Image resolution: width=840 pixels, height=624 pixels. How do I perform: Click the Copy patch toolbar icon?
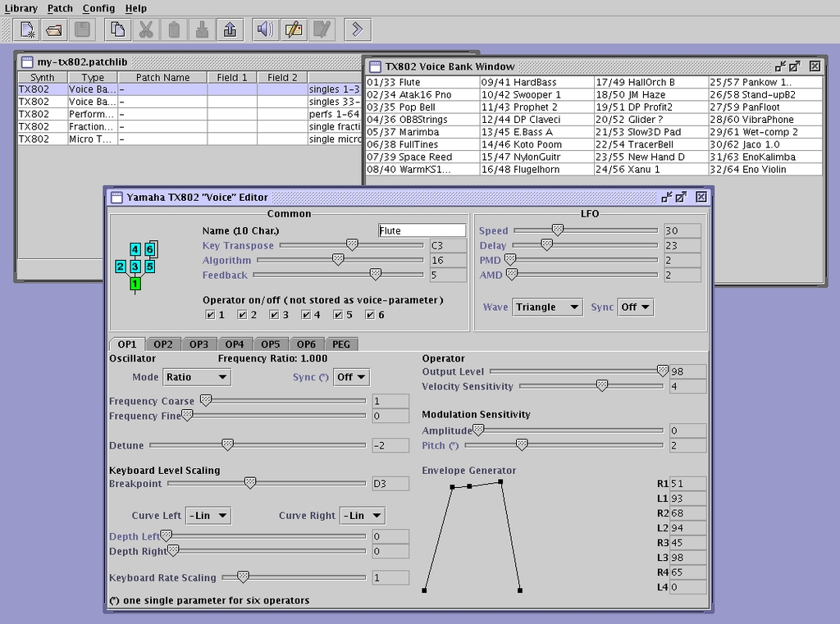click(118, 30)
